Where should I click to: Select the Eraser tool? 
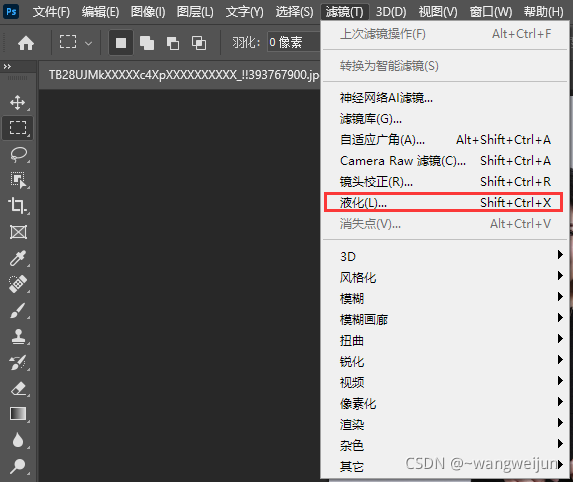18,388
